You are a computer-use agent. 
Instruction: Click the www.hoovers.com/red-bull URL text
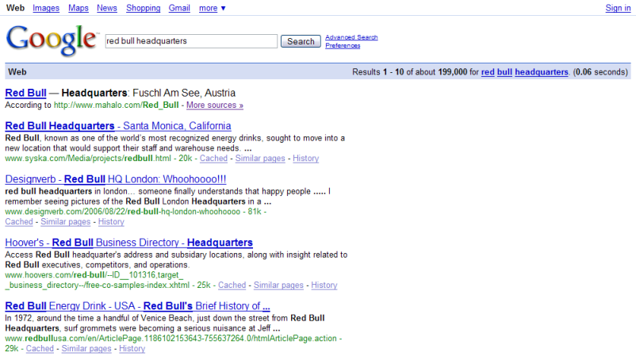pyautogui.click(x=97, y=280)
